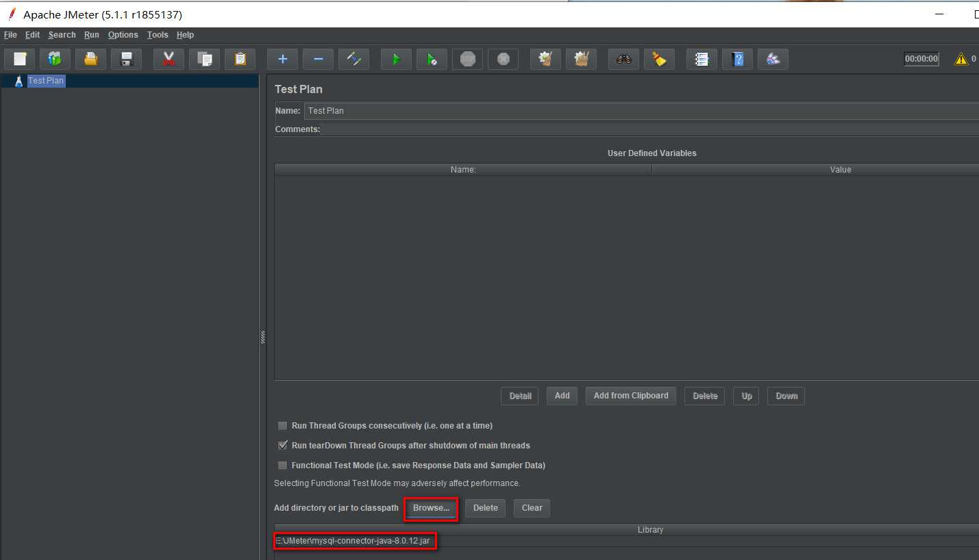Click the Paste clipboard icon
The width and height of the screenshot is (979, 560).
[240, 59]
